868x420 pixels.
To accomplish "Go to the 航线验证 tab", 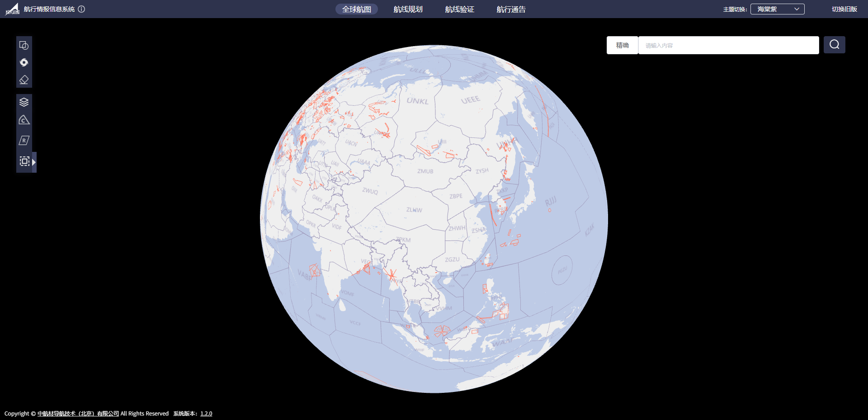I will (x=459, y=9).
